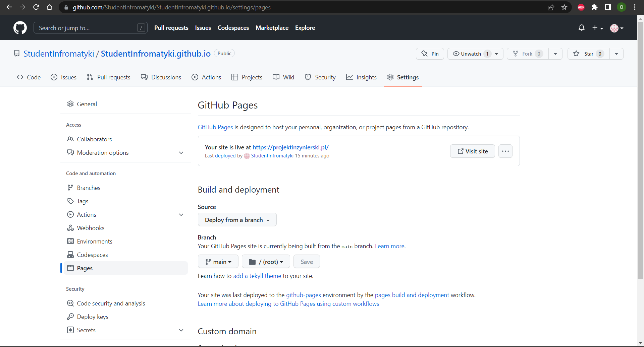This screenshot has height=347, width=644.
Task: Open the notifications bell icon
Action: tap(582, 28)
